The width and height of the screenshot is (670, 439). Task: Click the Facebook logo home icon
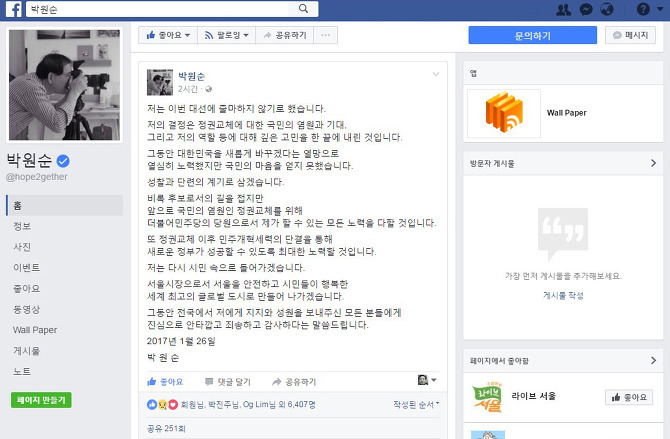pos(14,9)
